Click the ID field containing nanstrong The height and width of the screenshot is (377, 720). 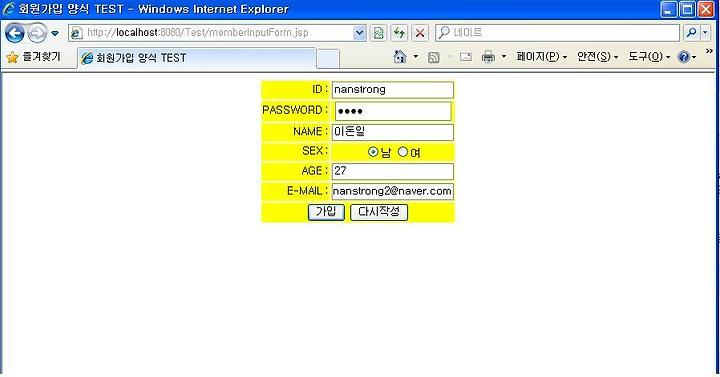pyautogui.click(x=393, y=90)
